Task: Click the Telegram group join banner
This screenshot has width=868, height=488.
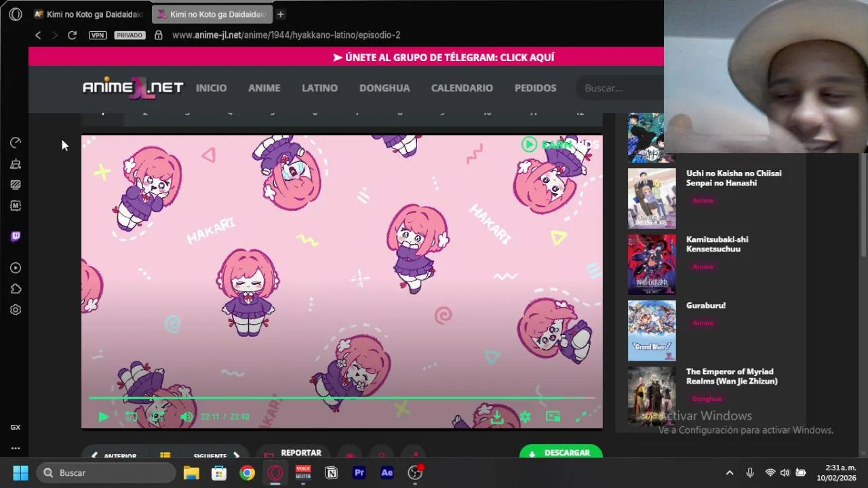Action: (443, 57)
